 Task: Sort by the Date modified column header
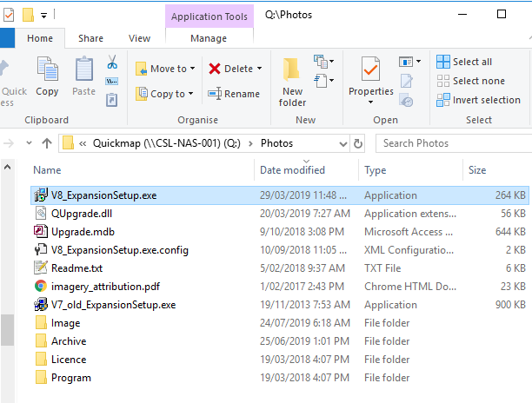292,170
